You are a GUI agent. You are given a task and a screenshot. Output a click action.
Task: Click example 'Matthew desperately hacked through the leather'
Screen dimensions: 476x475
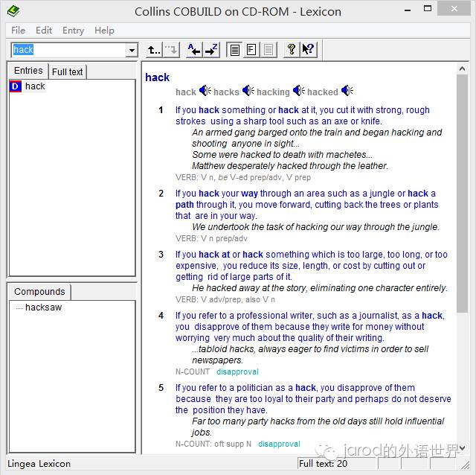[290, 166]
